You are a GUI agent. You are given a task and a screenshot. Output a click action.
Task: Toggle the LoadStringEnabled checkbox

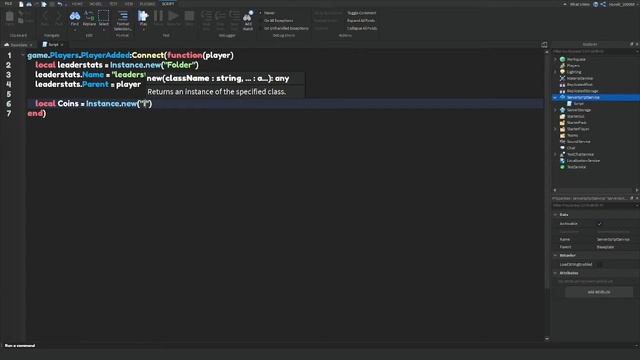600,264
